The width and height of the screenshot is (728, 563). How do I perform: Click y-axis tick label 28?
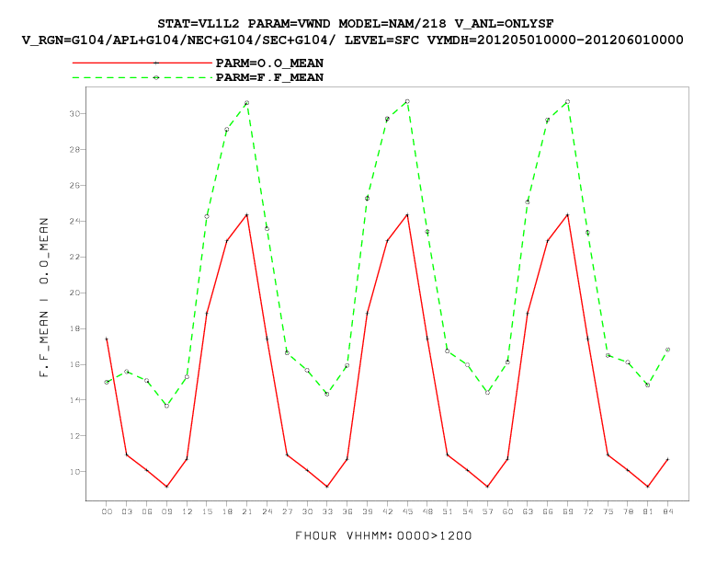coord(74,150)
